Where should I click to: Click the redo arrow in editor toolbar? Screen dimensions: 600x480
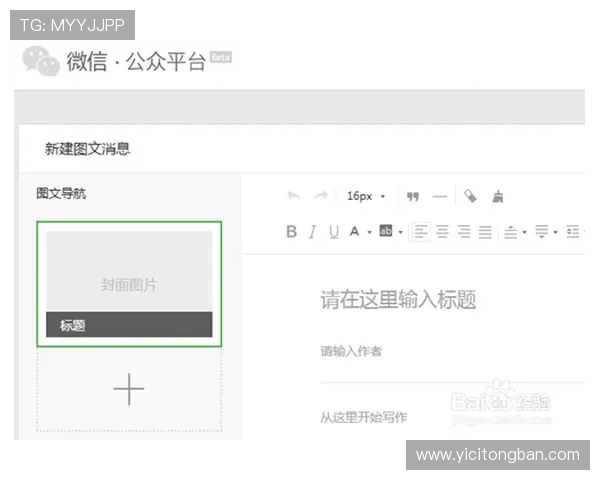coord(320,196)
